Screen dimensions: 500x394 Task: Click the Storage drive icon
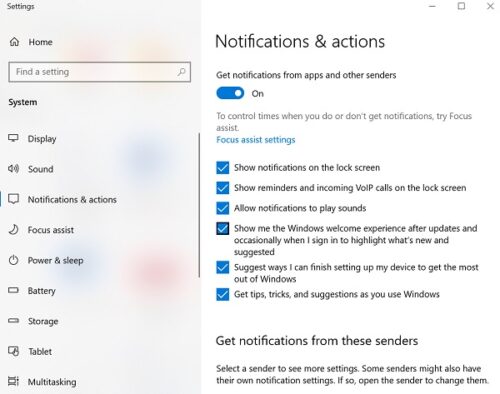point(13,321)
